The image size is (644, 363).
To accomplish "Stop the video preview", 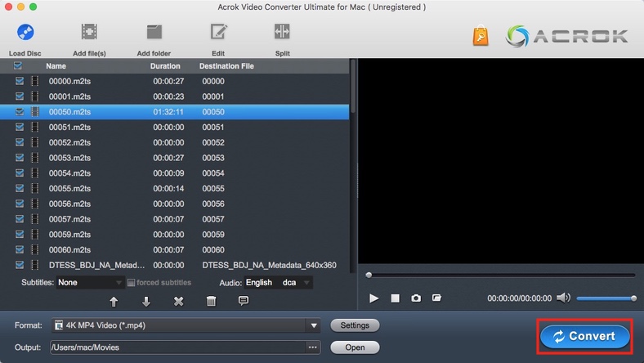I will [395, 298].
